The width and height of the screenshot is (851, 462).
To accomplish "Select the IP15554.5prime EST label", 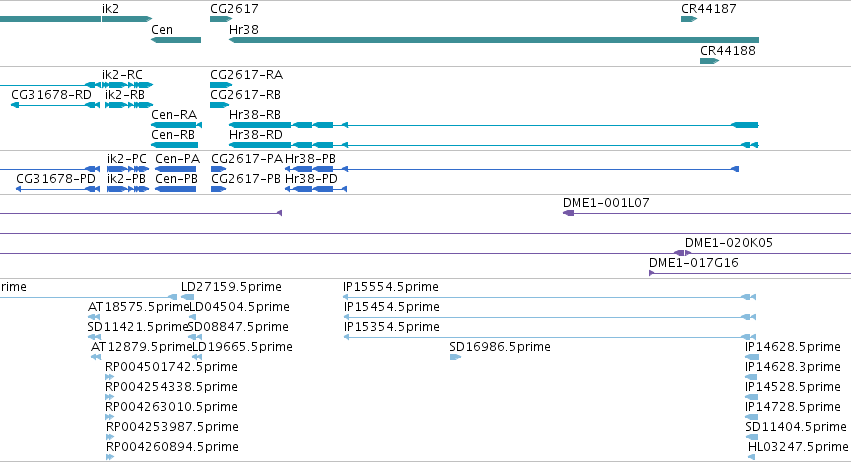I will tap(391, 287).
